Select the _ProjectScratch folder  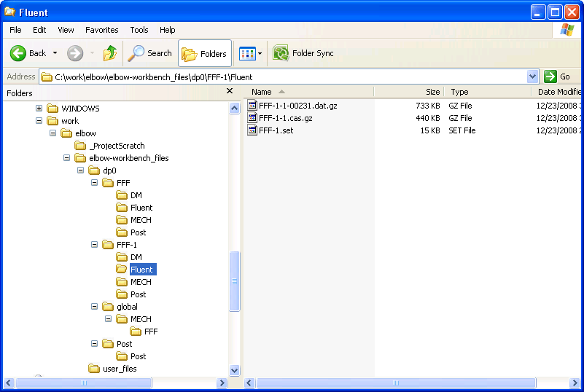[x=117, y=146]
